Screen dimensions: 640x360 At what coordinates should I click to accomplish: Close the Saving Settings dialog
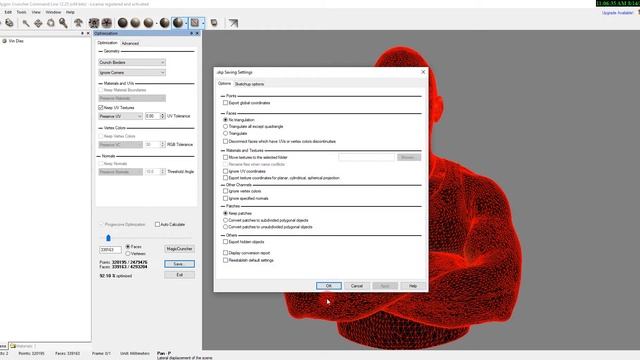coord(423,72)
